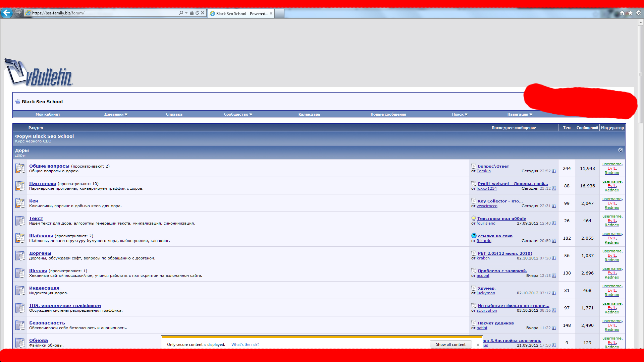The width and height of the screenshot is (644, 362).
Task: Open user profile st.gryphon
Action: pos(487,310)
